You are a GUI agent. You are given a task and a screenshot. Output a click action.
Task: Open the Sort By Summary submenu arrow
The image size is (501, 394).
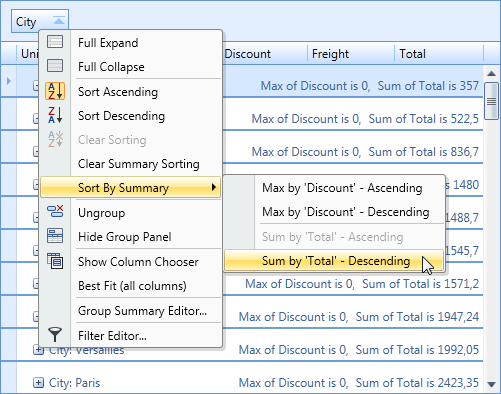click(214, 187)
